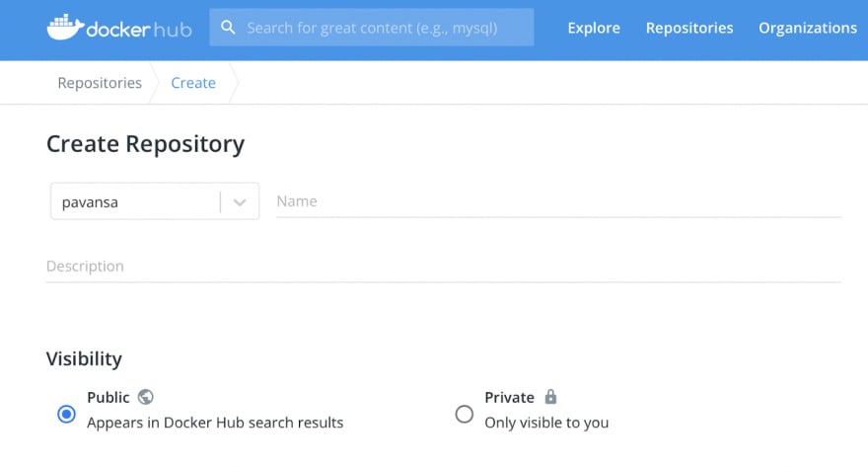Click the repository Name input field
This screenshot has height=467, width=868.
point(558,201)
